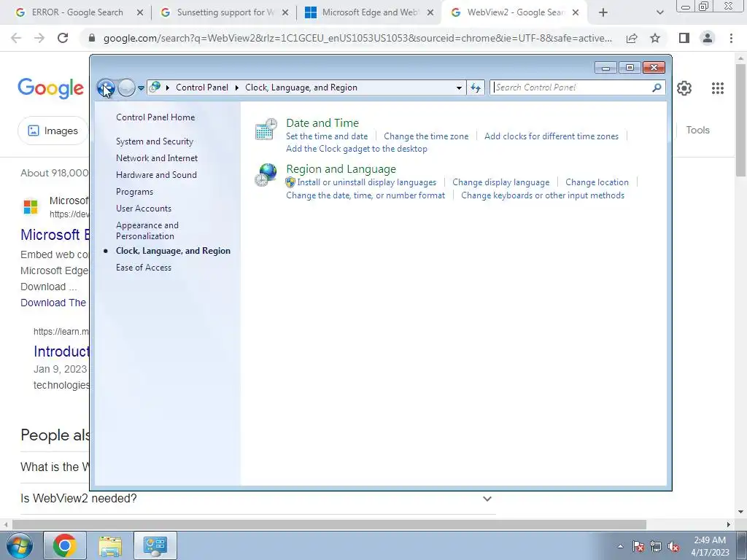
Task: Close the ERROR - Google Search tab
Action: (x=140, y=12)
